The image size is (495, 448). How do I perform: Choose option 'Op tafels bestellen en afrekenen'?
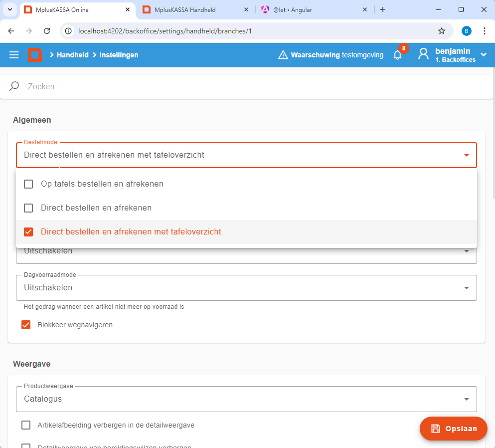pyautogui.click(x=246, y=184)
